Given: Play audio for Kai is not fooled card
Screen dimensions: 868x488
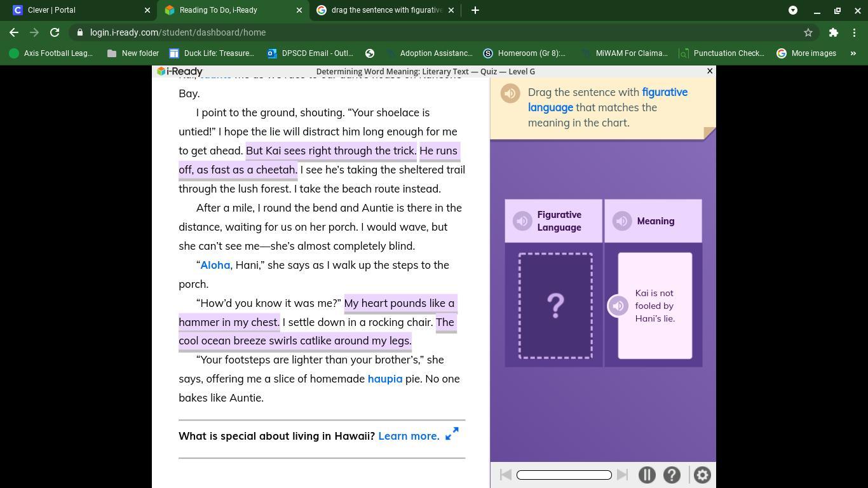Looking at the screenshot, I should (618, 306).
